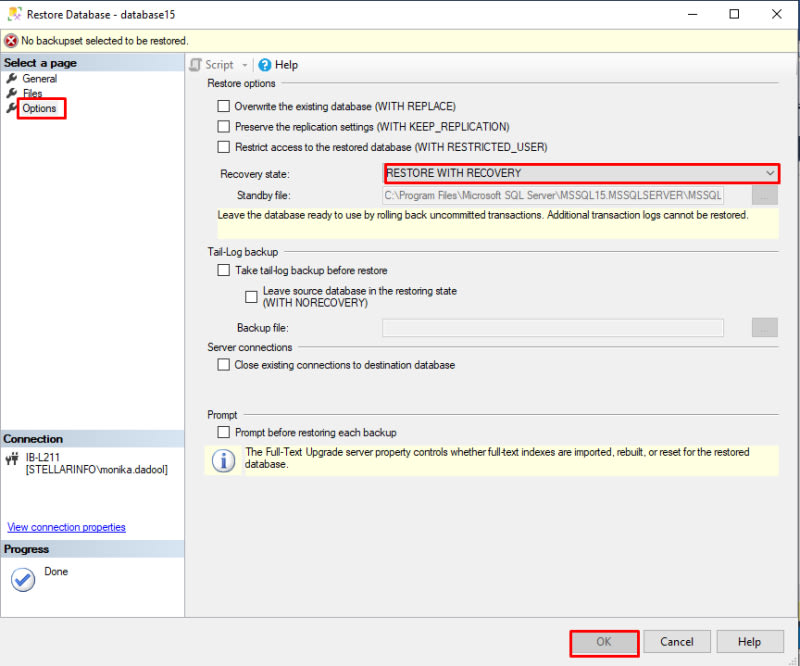800x666 pixels.
Task: Click the info icon in the Prompt section
Action: (226, 460)
